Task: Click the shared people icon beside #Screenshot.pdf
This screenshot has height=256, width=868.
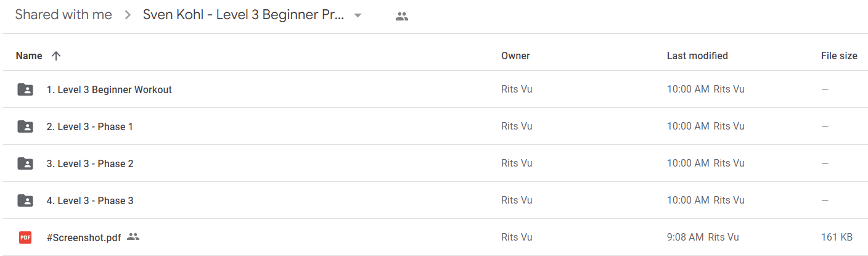Action: pyautogui.click(x=133, y=236)
